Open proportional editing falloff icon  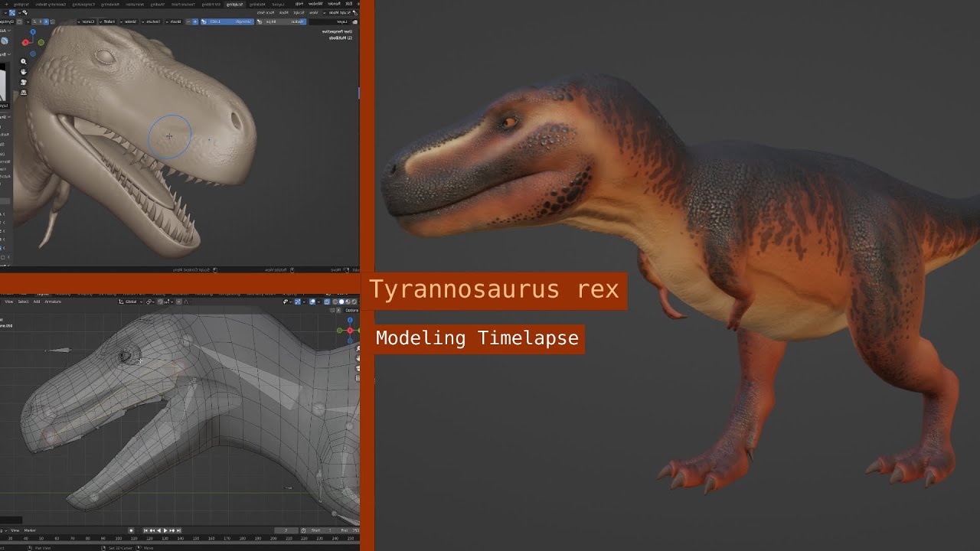(x=186, y=302)
